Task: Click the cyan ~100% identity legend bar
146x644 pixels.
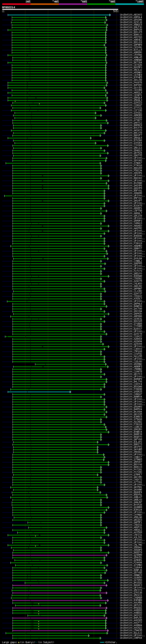Action: click(130, 4)
